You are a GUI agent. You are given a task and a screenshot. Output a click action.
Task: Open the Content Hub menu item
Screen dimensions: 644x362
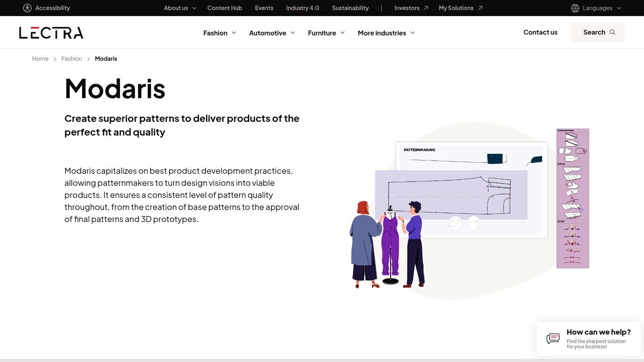pos(225,8)
